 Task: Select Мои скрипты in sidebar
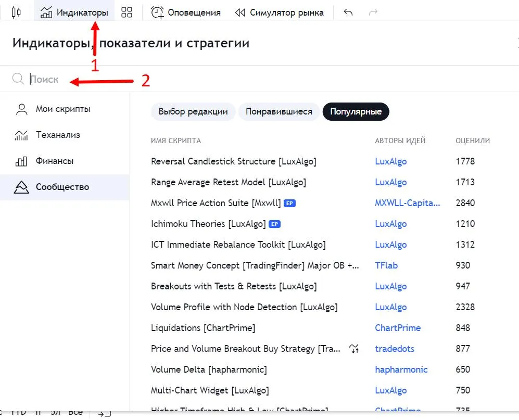65,109
